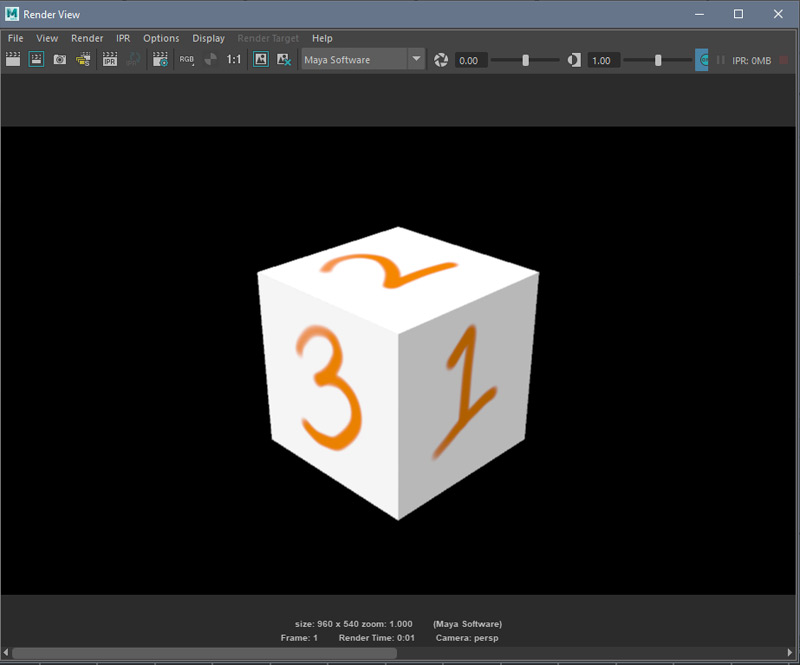Screen dimensions: 800x665
Task: Click the 1:1 real size icon
Action: click(x=234, y=60)
